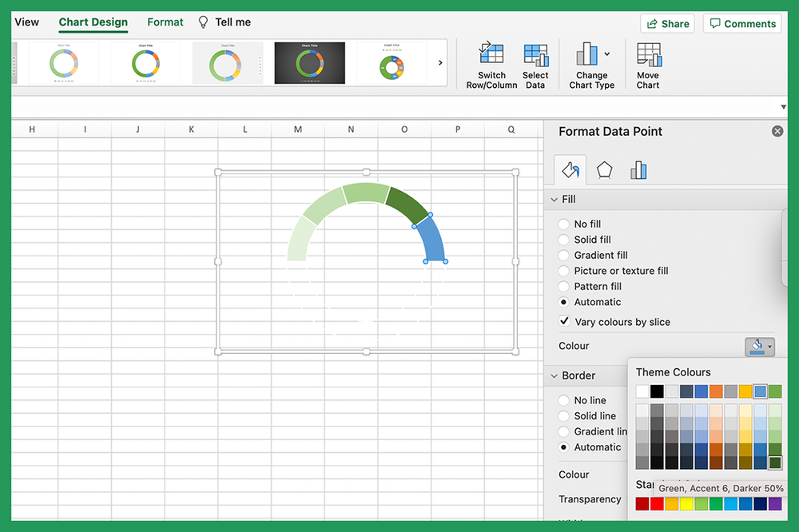
Task: Collapse the Fill section
Action: click(555, 199)
